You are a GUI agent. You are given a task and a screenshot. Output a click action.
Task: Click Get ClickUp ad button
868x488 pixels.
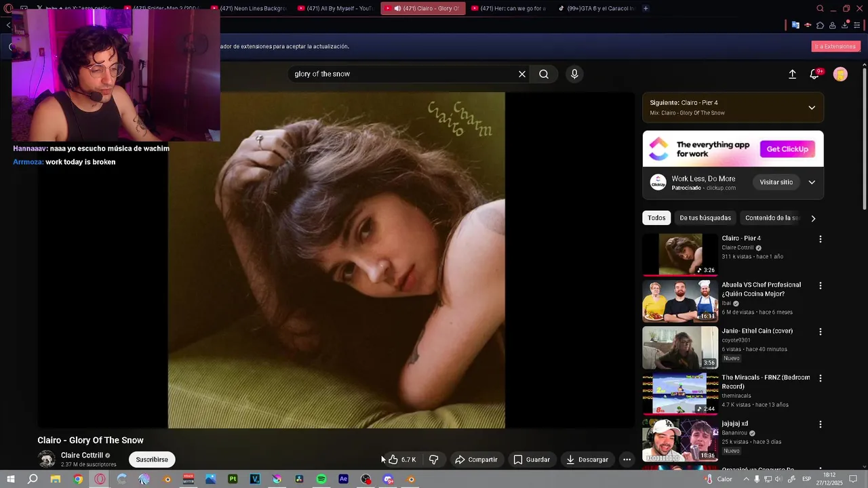(x=787, y=149)
